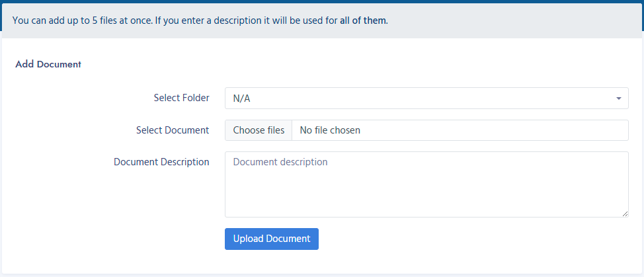Open the Select Folder dropdown
The image size is (644, 277).
[x=426, y=99]
